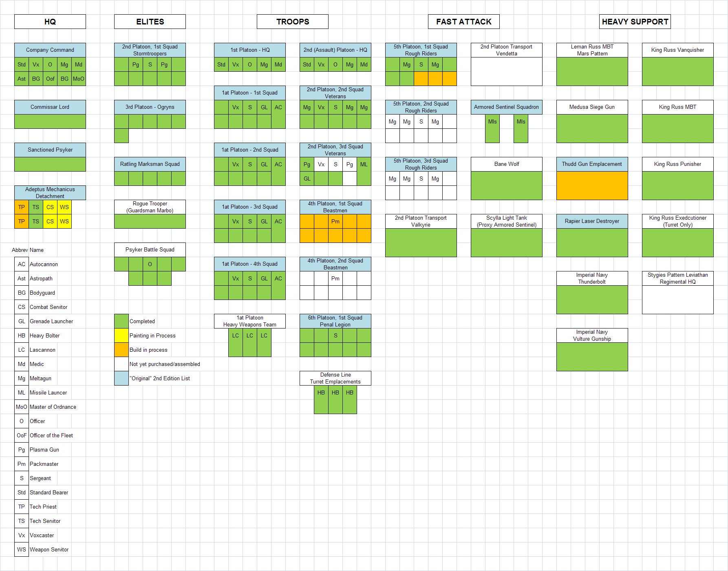This screenshot has width=728, height=571.
Task: Click the Commissar Lord title cell
Action: (50, 107)
